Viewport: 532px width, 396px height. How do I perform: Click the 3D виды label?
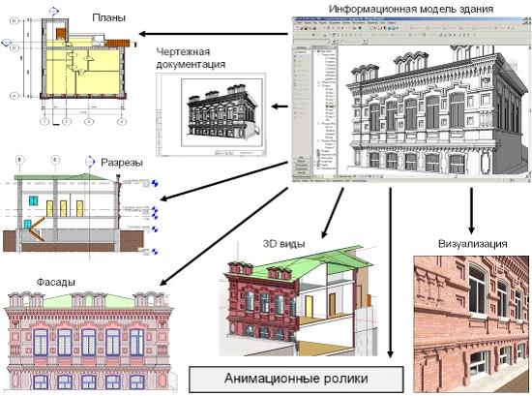click(x=283, y=244)
